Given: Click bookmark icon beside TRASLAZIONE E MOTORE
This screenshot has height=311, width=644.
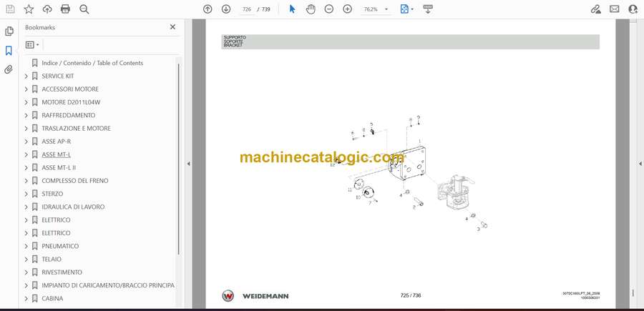Looking at the screenshot, I should [35, 129].
